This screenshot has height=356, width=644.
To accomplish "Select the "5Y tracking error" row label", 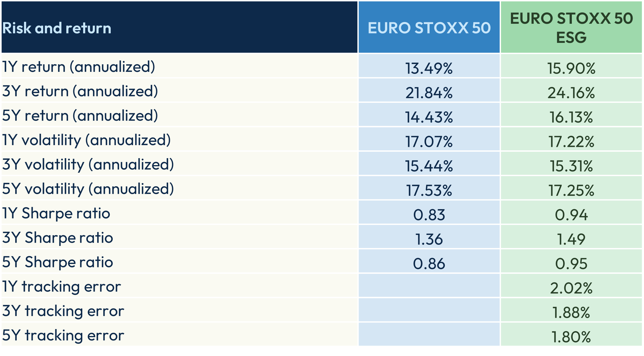I will coord(63,335).
